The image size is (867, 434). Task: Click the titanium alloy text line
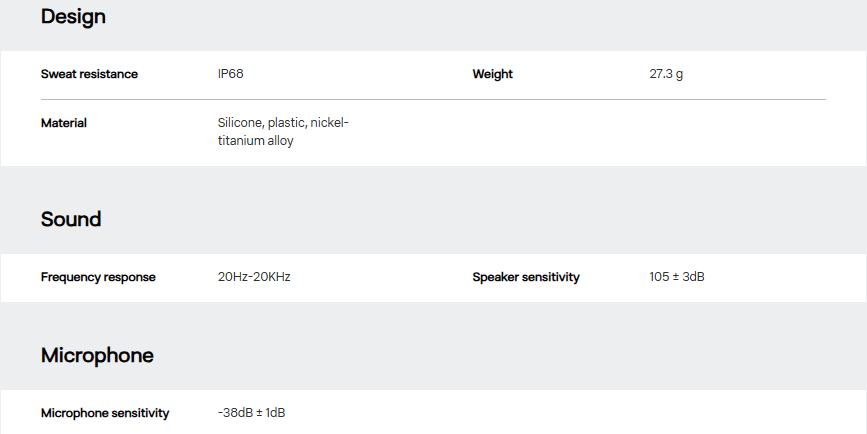[x=255, y=141]
